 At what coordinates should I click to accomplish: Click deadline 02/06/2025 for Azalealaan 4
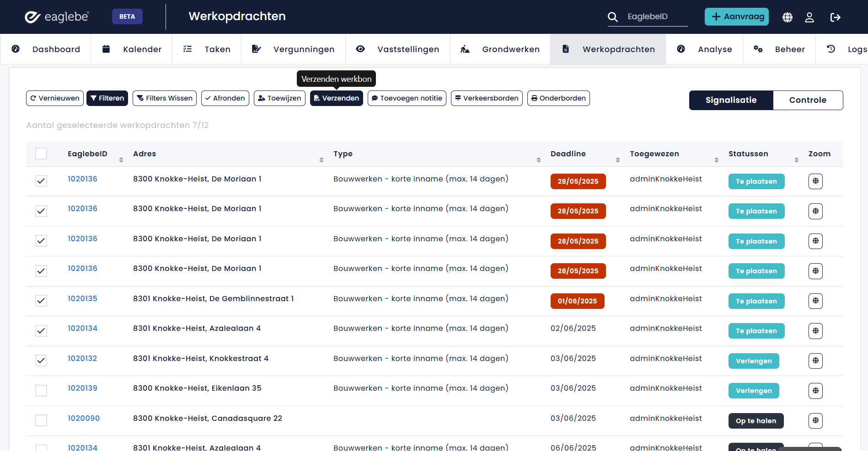pos(573,328)
